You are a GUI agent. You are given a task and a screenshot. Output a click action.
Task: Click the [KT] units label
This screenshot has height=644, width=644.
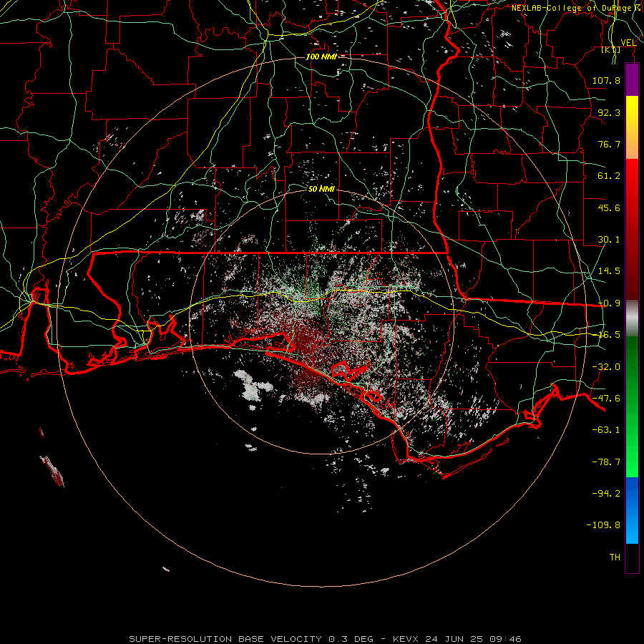click(611, 49)
